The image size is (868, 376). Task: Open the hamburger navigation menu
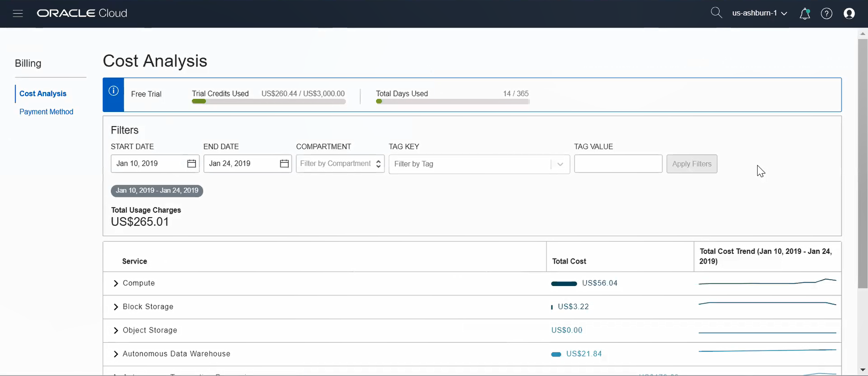pyautogui.click(x=18, y=14)
